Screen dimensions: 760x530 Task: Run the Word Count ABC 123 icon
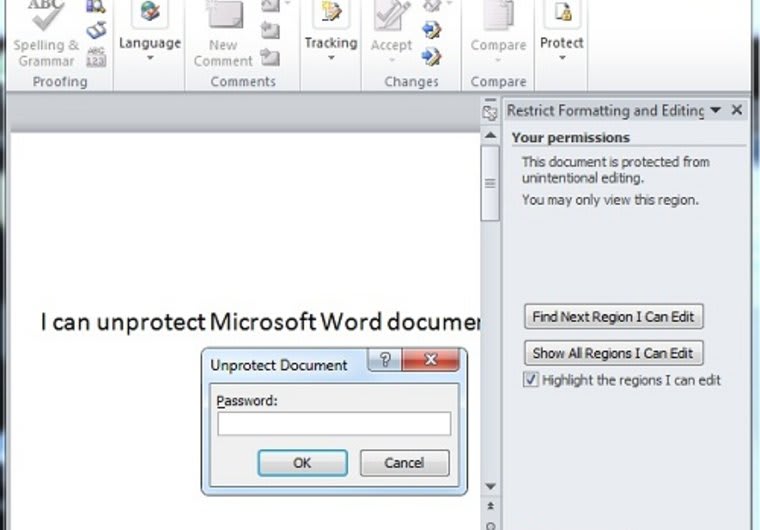click(96, 57)
